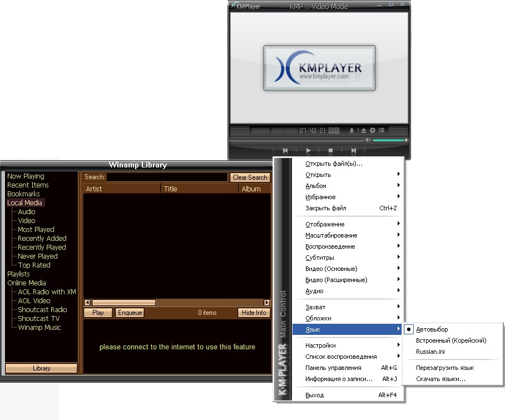Sort by Artist column in Winamp Library
The width and height of the screenshot is (505, 420).
(x=122, y=189)
